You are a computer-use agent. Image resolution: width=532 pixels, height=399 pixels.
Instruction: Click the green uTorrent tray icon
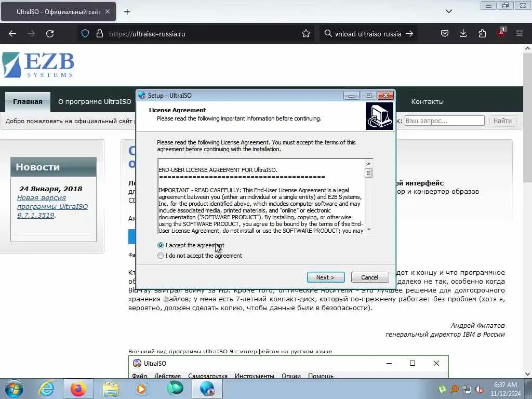click(x=442, y=389)
